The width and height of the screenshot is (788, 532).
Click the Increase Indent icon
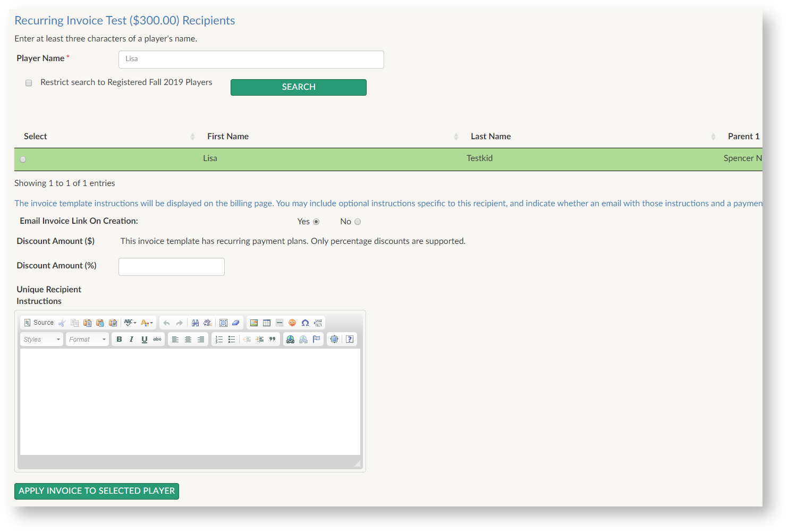tap(260, 339)
